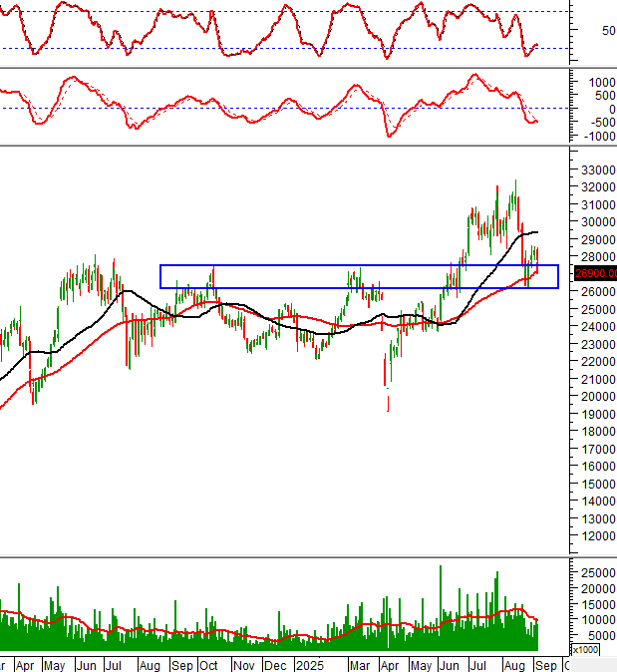617x672 pixels.
Task: Click the highest price candle peak above 32000
Action: [514, 182]
